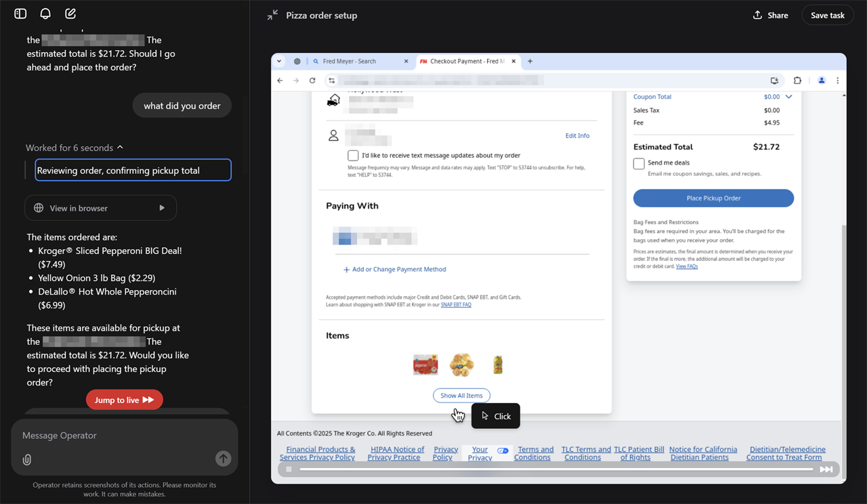867x504 pixels.
Task: Click the attach file paperclip icon
Action: tap(27, 459)
